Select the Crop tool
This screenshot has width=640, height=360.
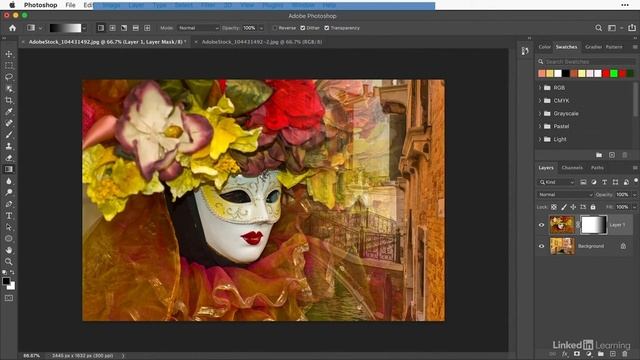pos(9,100)
